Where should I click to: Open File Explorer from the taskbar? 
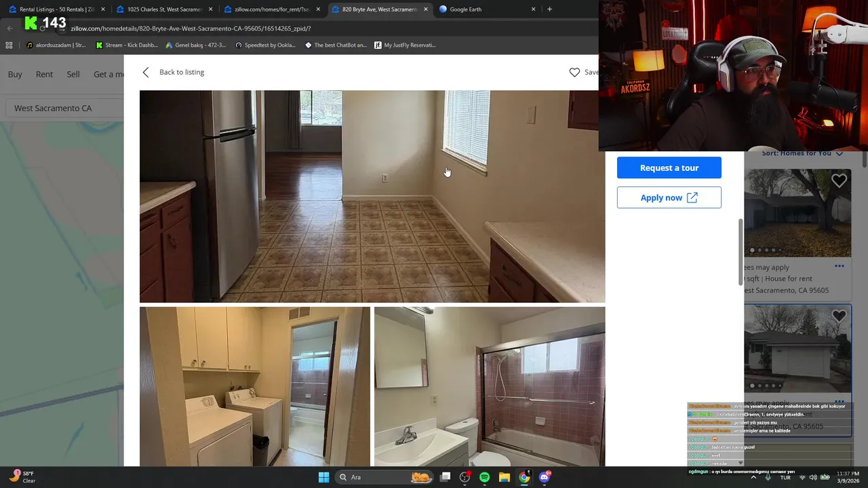504,477
